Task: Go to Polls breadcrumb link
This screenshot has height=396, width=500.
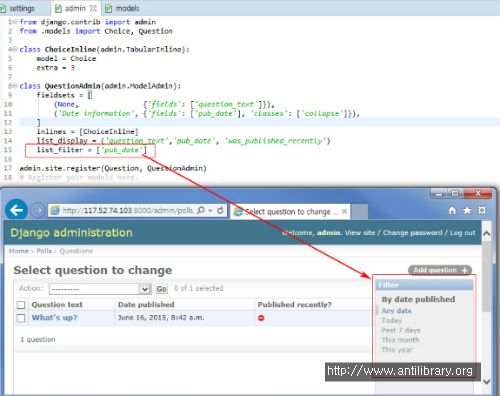Action: pyautogui.click(x=44, y=251)
